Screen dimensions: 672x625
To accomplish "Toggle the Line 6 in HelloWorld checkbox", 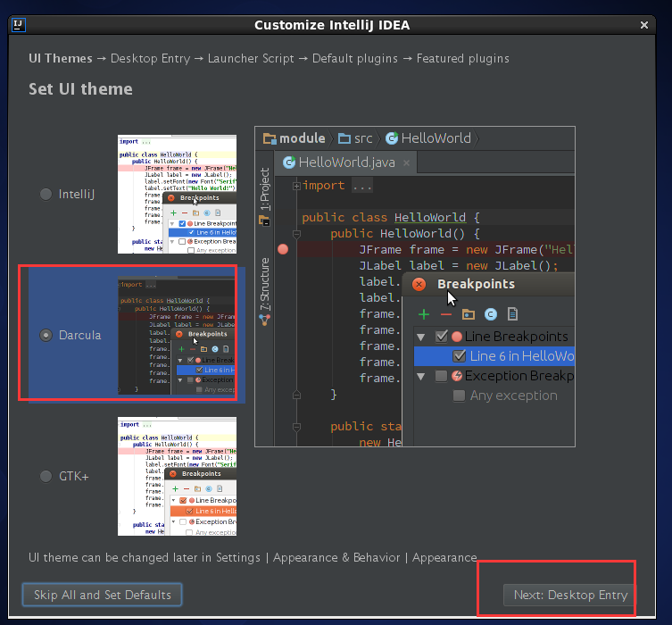I will (459, 355).
